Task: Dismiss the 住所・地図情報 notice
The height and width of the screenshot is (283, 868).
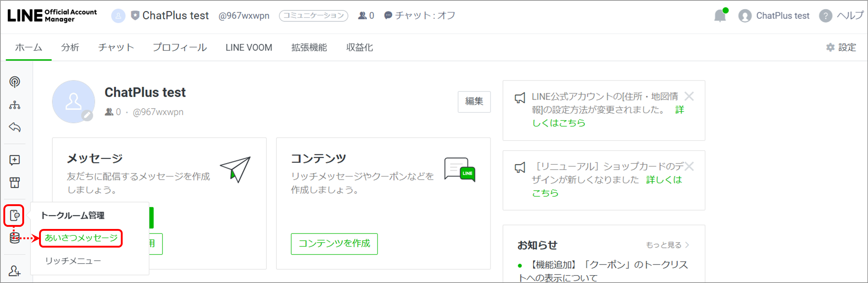Action: [x=689, y=96]
